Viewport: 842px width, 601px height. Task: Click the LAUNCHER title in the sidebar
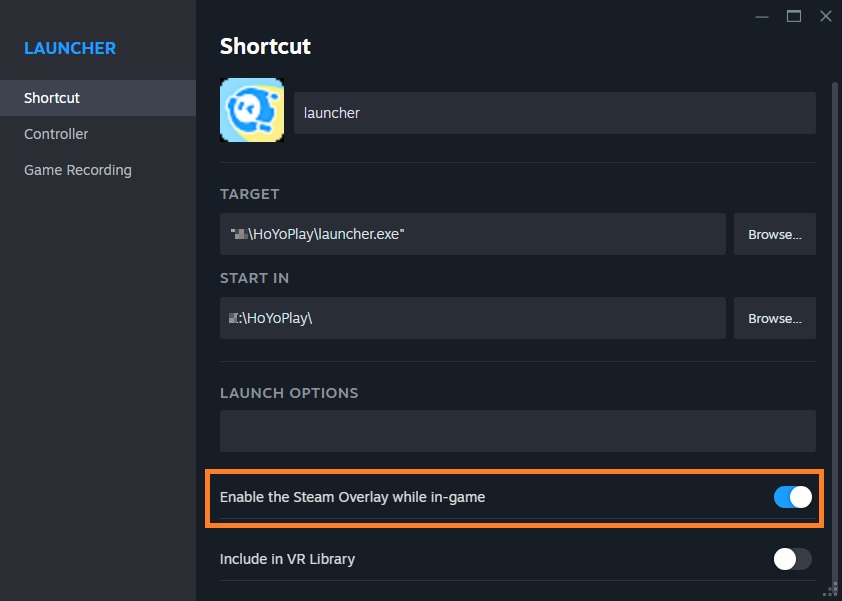pos(70,48)
